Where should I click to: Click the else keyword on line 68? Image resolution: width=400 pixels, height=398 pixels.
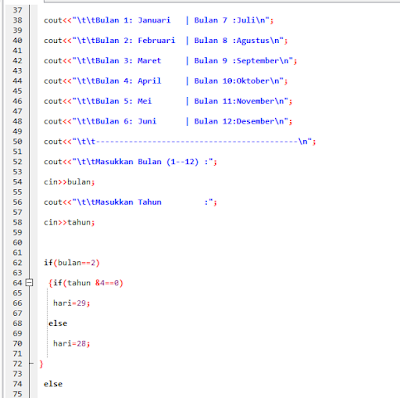click(58, 323)
